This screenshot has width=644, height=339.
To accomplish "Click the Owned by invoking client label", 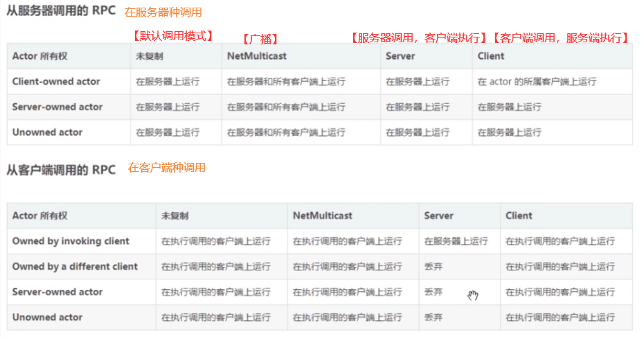I will click(x=71, y=241).
